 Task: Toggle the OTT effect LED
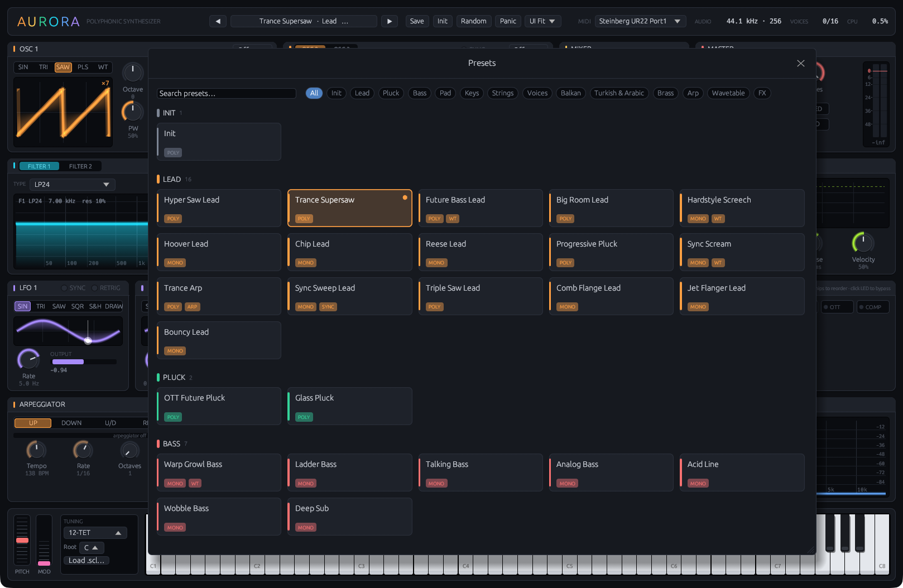pyautogui.click(x=826, y=307)
